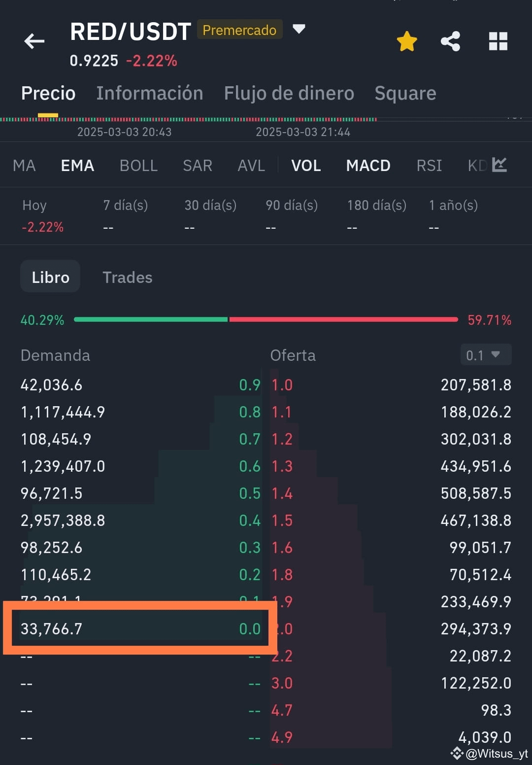This screenshot has width=532, height=765.
Task: Select the 122,252.0 ask row
Action: 392,683
